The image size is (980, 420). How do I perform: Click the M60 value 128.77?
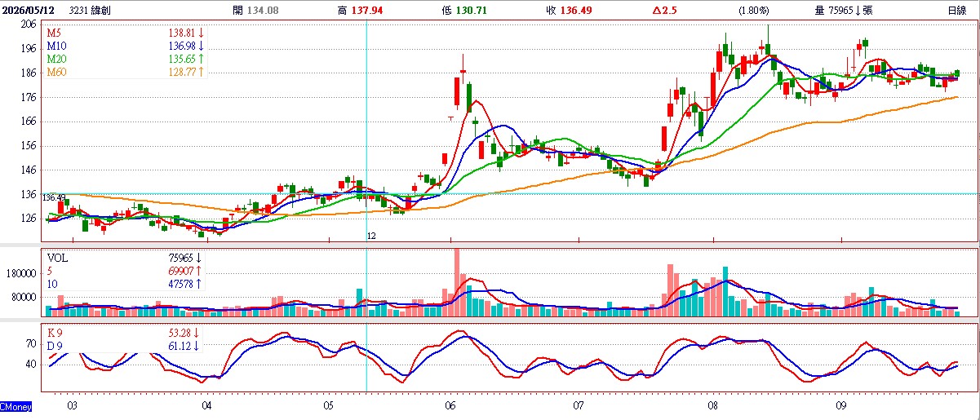click(182, 73)
